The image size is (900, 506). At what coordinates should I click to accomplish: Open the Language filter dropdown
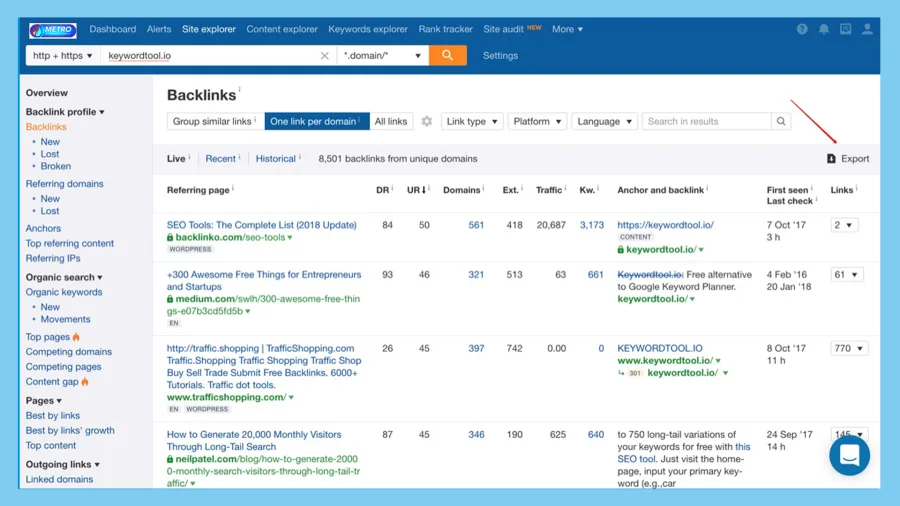[x=604, y=121]
